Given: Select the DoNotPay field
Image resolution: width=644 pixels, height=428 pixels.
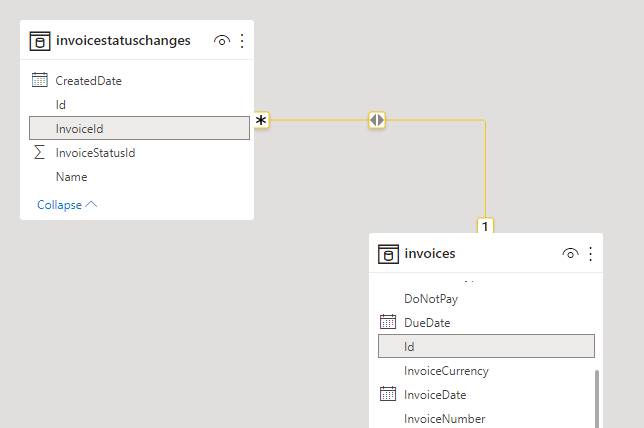Looking at the screenshot, I should click(431, 298).
